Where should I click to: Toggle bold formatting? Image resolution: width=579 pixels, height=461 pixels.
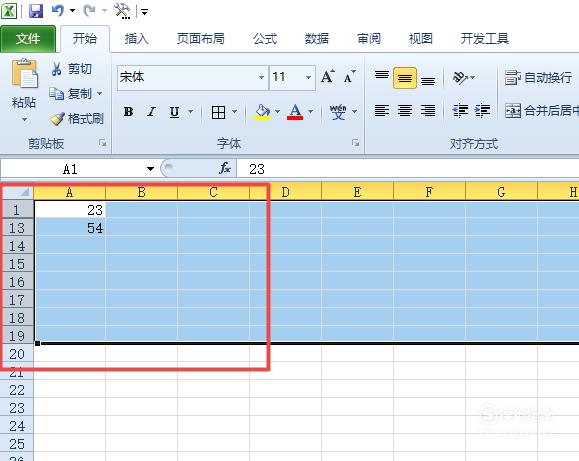128,112
